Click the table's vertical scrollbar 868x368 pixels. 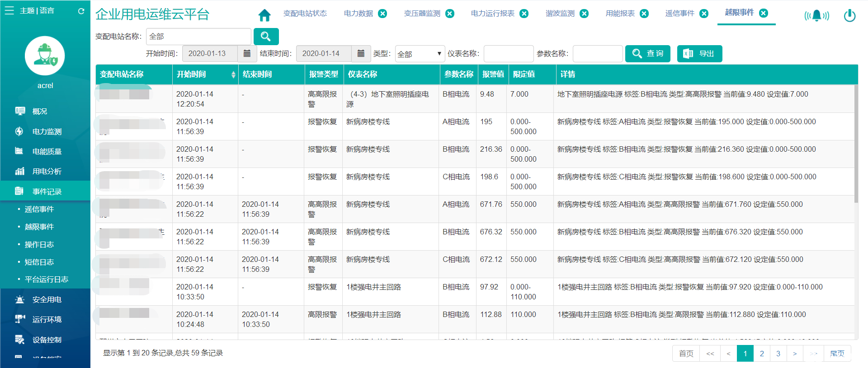point(856,144)
